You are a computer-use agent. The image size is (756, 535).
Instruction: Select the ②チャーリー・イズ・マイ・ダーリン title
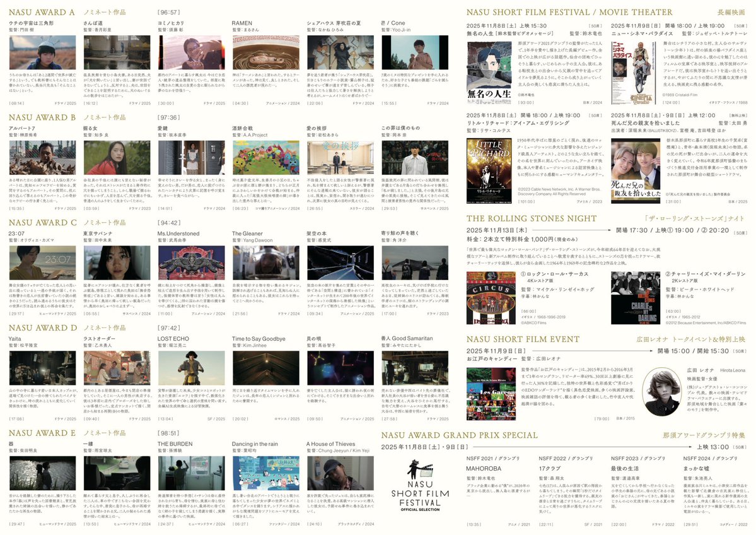(x=706, y=274)
